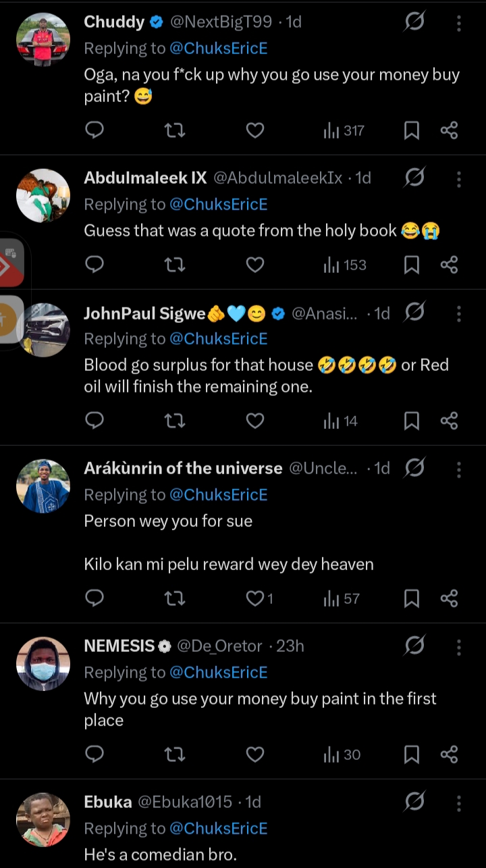486x868 pixels.
Task: Repost NEMESIS's reply
Action: (175, 755)
